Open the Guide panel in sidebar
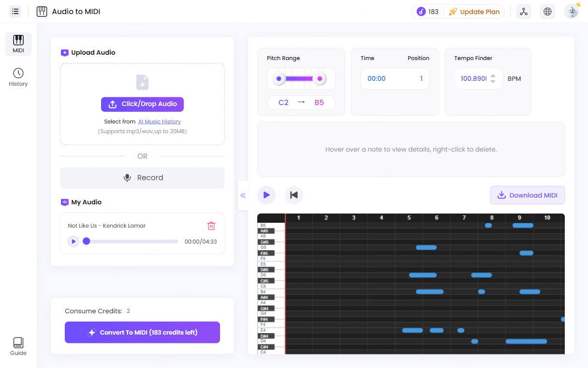Screen dimensions: 588x368 click(18, 346)
